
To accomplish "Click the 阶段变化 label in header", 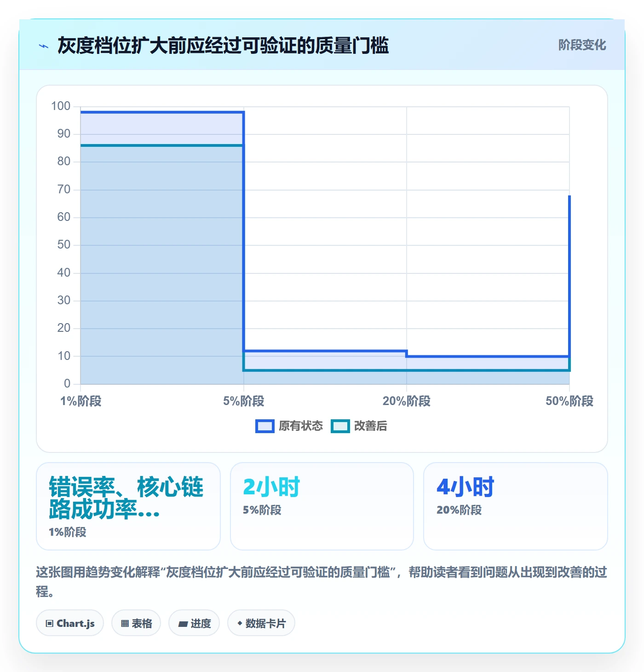I will pyautogui.click(x=582, y=45).
